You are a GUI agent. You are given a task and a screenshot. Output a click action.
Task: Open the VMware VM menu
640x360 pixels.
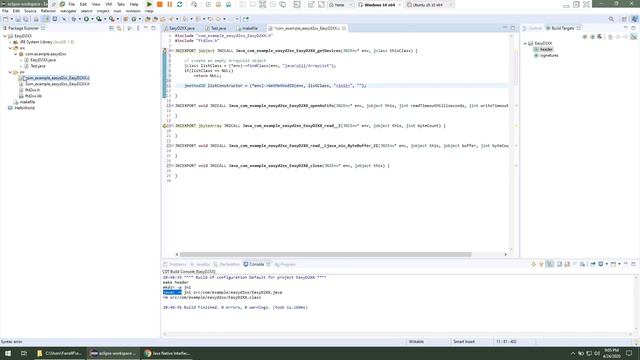point(109,4)
